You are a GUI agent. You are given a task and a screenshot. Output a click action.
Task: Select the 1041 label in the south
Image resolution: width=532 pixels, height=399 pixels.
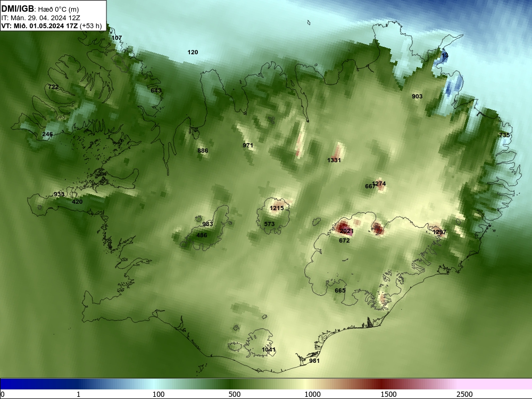click(269, 350)
